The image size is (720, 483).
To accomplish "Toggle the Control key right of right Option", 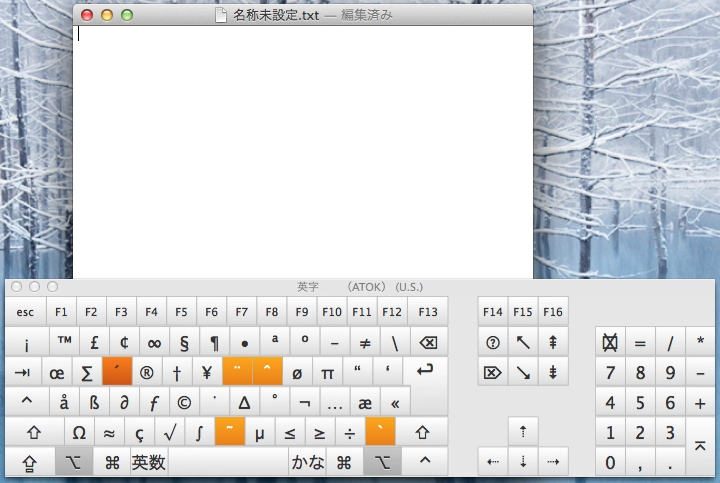I will coord(425,461).
